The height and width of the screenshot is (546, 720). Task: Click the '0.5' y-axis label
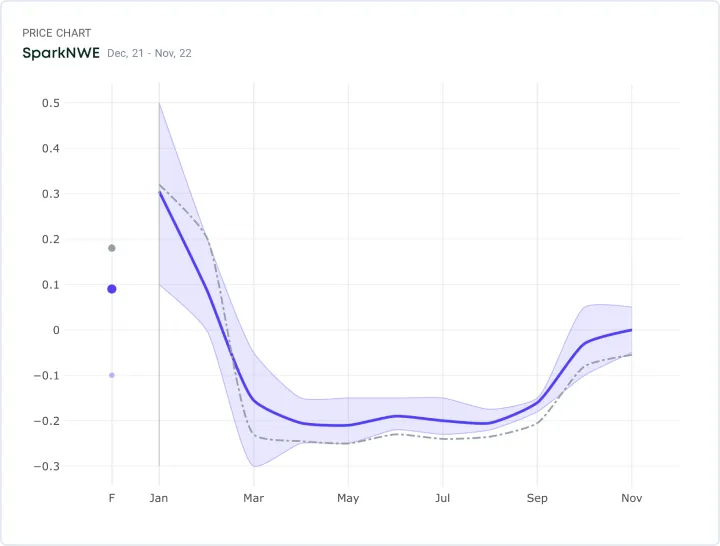51,103
